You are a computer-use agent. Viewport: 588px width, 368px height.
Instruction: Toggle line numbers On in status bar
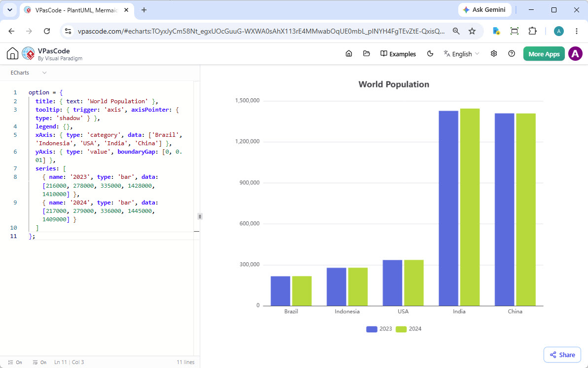[x=15, y=363]
